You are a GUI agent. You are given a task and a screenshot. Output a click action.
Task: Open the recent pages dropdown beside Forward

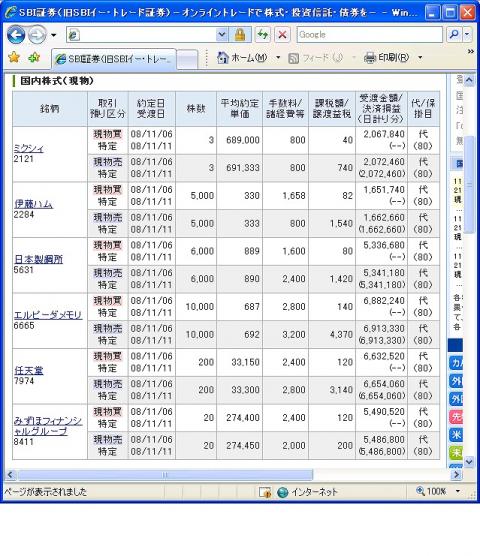coord(54,35)
